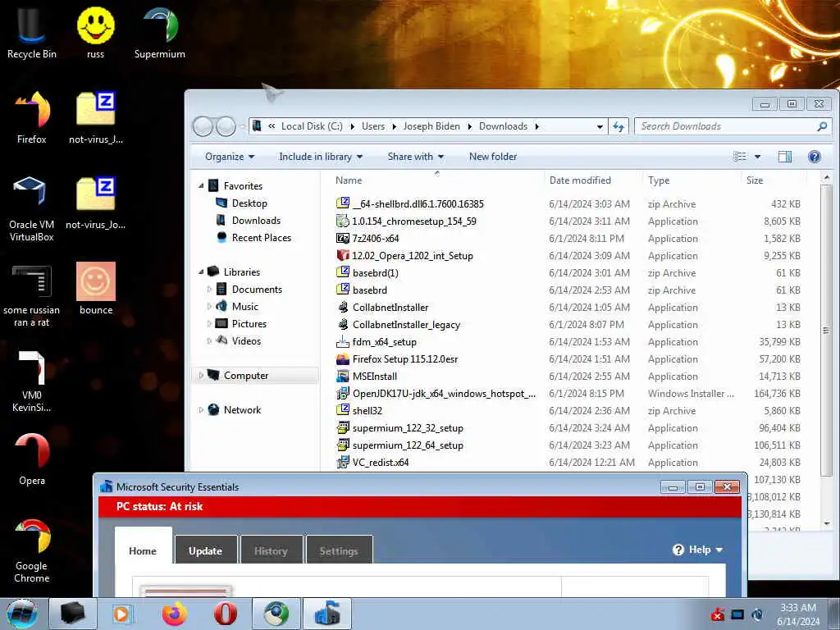This screenshot has width=840, height=630.
Task: Expand the Documents library node
Action: [x=209, y=290]
